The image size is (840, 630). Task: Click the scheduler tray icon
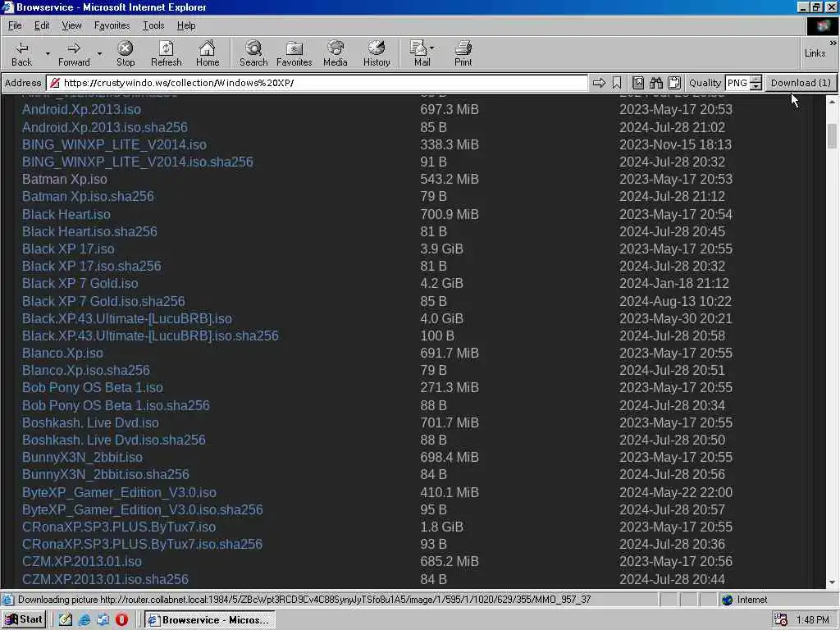(x=781, y=620)
